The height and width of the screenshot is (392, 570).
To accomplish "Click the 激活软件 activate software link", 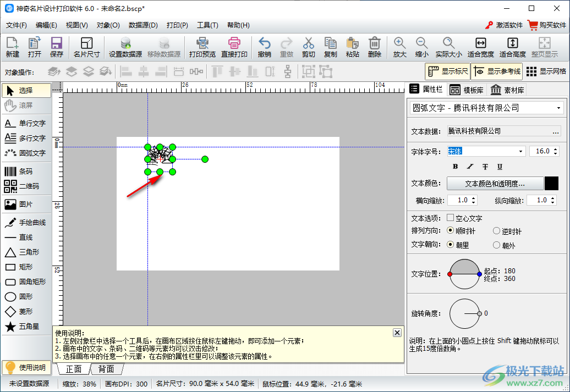I will [x=504, y=25].
